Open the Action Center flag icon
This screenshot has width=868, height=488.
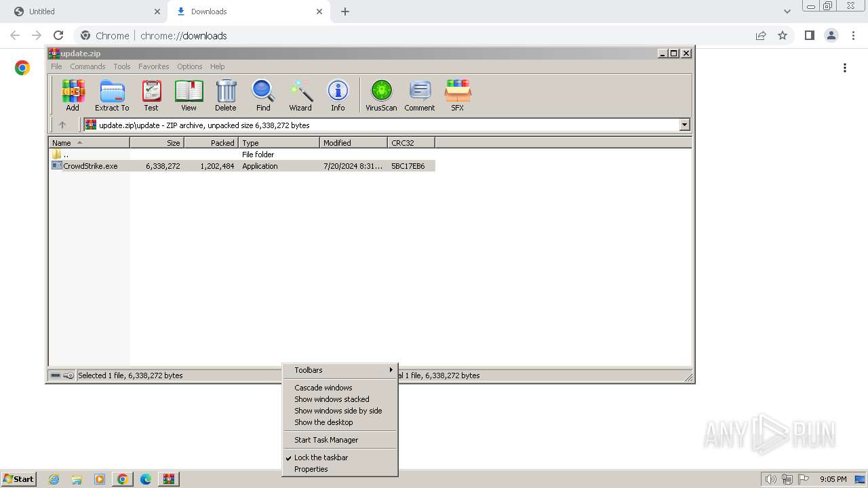coord(803,479)
